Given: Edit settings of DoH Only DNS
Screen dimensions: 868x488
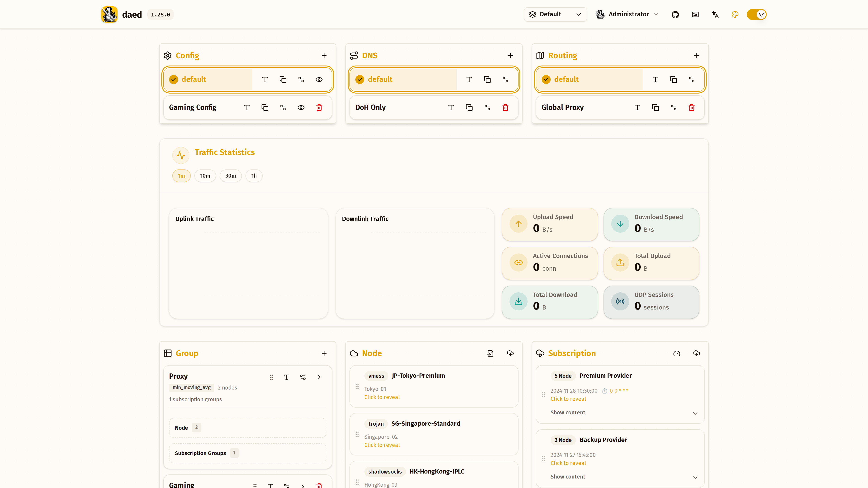Looking at the screenshot, I should coord(487,108).
